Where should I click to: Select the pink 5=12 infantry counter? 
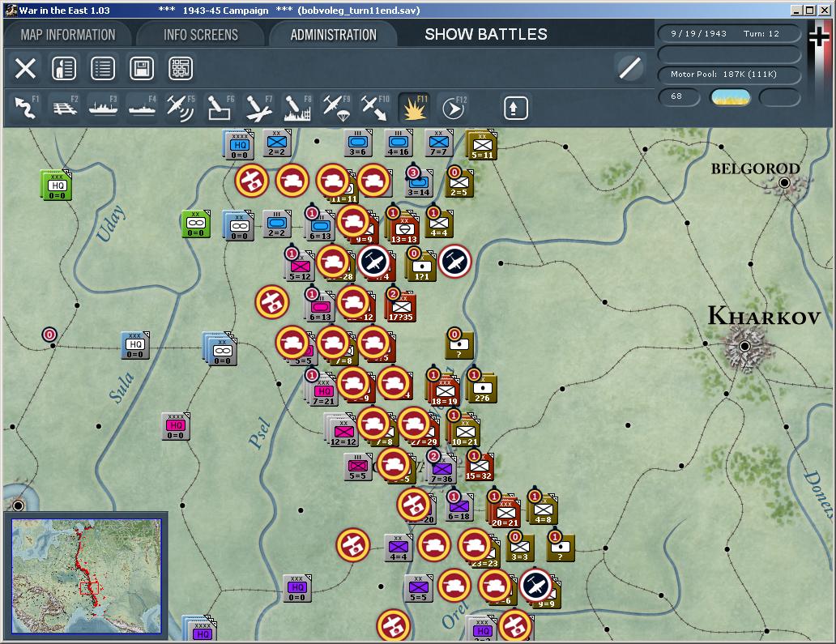pyautogui.click(x=300, y=266)
